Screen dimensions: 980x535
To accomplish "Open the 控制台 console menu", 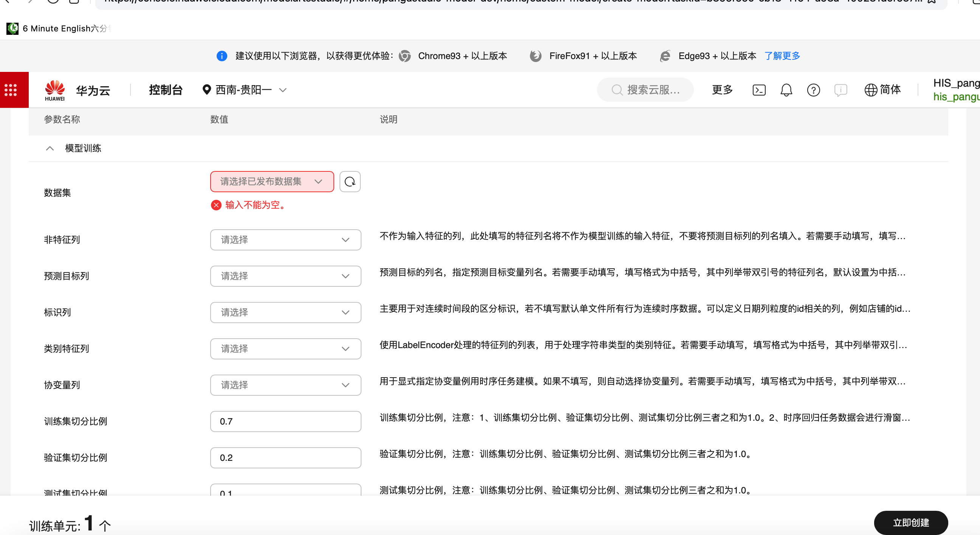I will [x=166, y=90].
